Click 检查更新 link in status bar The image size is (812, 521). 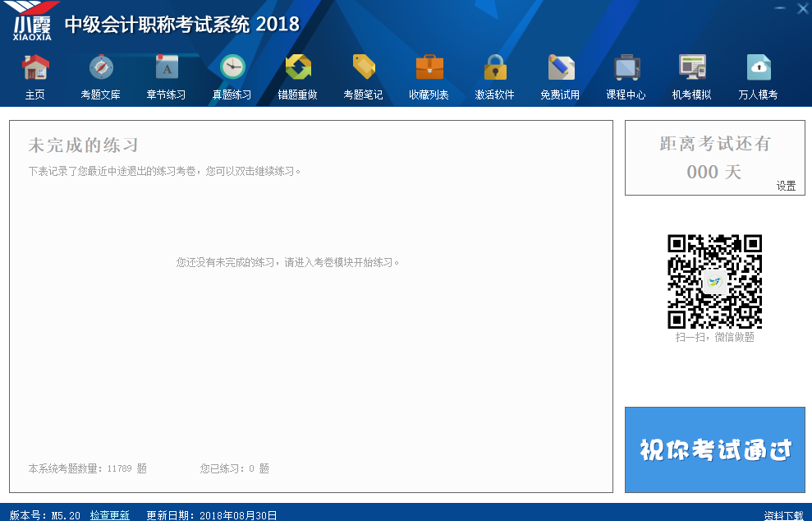[x=110, y=515]
